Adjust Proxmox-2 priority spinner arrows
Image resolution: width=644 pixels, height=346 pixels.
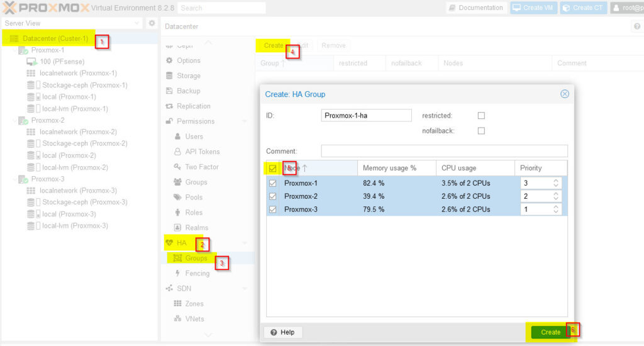[x=556, y=196]
